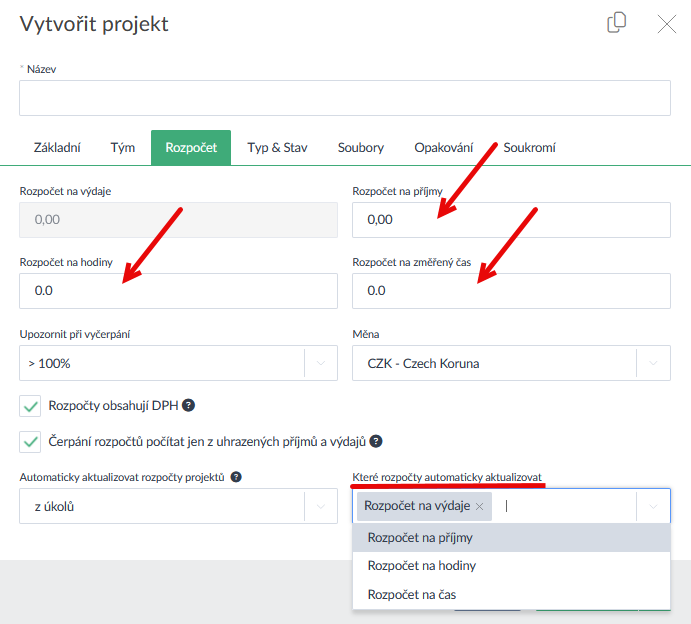Screen dimensions: 691x624
Task: Open the Měna currency dropdown
Action: coord(653,363)
